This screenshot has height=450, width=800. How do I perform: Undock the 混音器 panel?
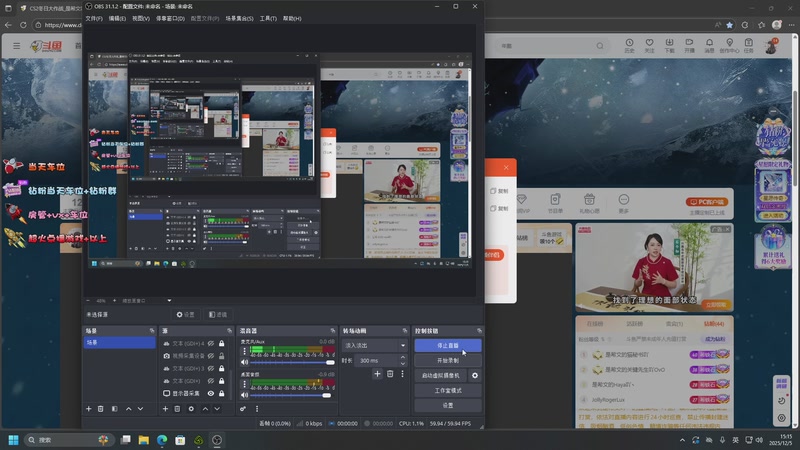[x=333, y=331]
